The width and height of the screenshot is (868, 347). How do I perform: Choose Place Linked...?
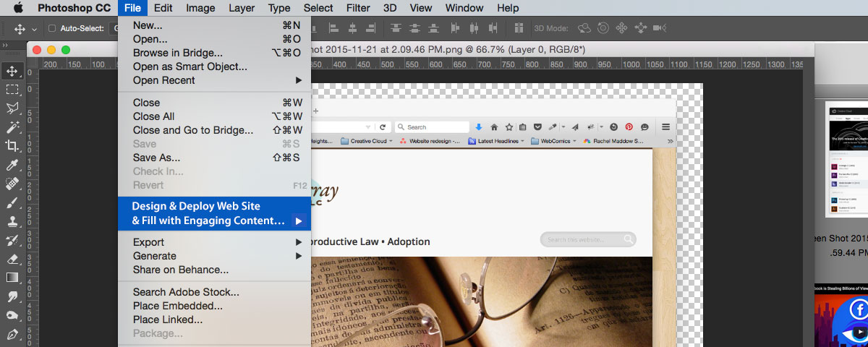tap(214, 320)
